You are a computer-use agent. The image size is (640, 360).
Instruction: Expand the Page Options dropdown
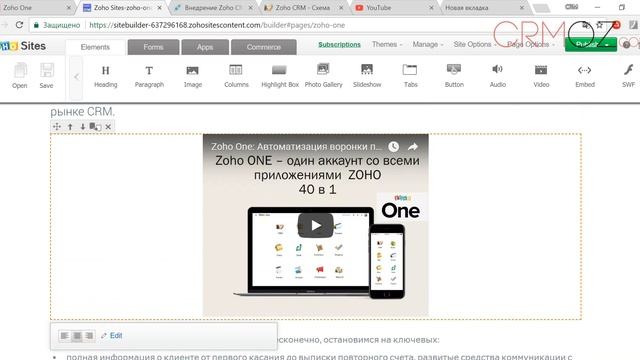531,44
